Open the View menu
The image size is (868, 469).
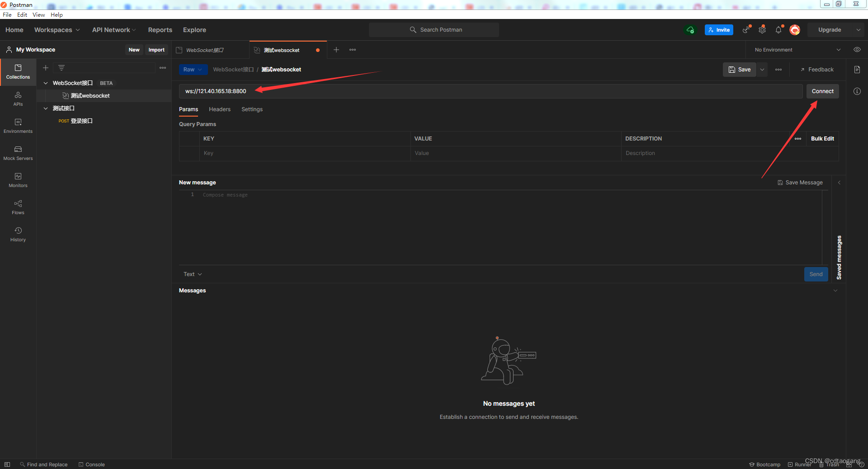[x=38, y=15]
